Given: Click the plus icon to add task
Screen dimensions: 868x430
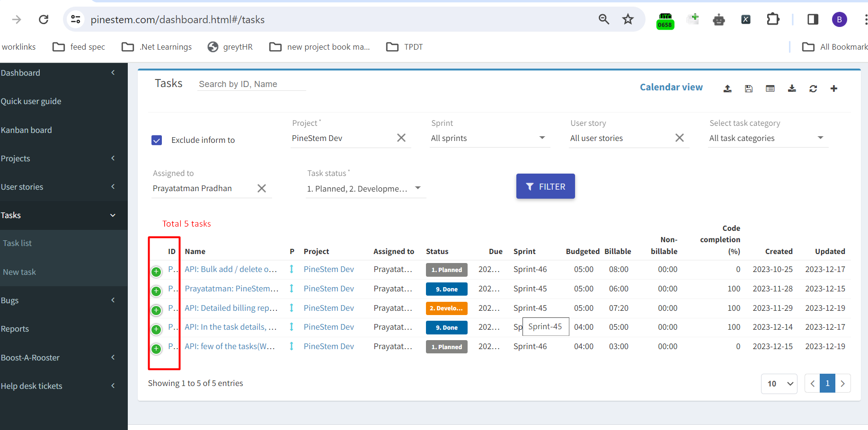Looking at the screenshot, I should click(x=834, y=88).
